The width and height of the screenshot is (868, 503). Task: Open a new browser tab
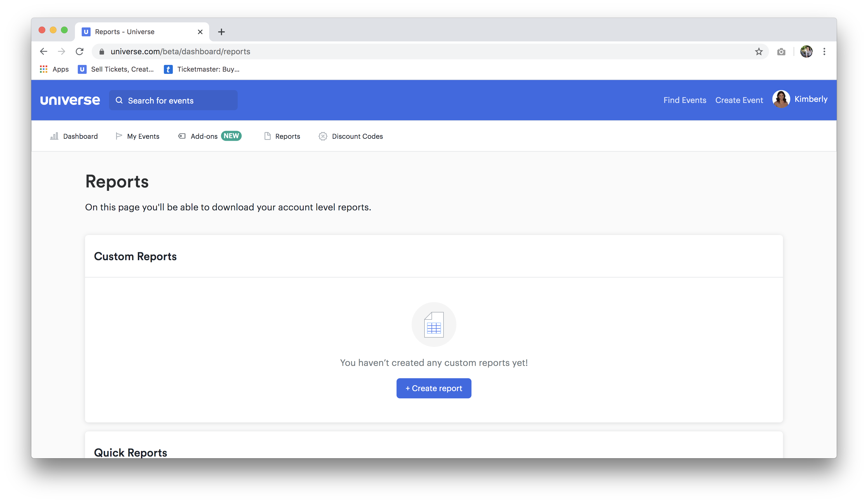point(221,32)
